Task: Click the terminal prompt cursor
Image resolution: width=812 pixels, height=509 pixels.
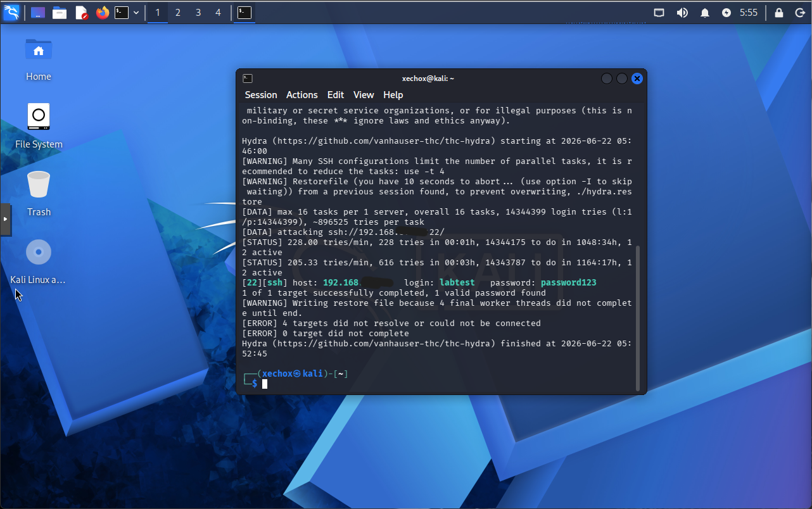Action: coord(265,384)
